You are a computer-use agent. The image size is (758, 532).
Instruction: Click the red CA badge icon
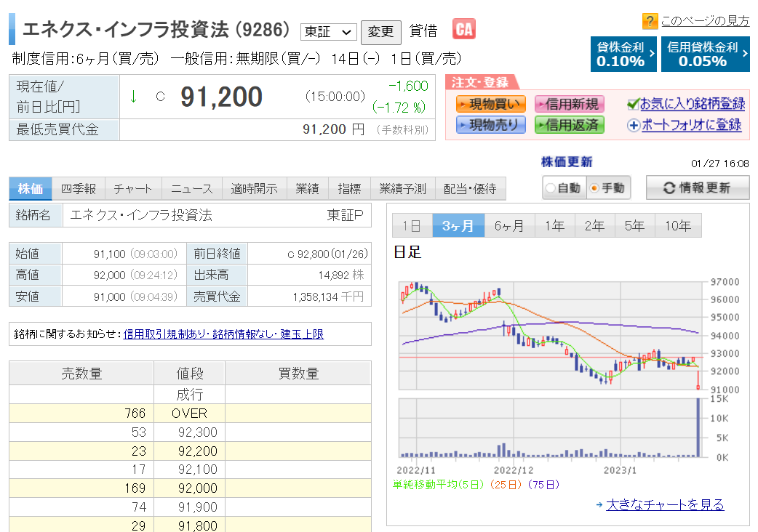463,29
